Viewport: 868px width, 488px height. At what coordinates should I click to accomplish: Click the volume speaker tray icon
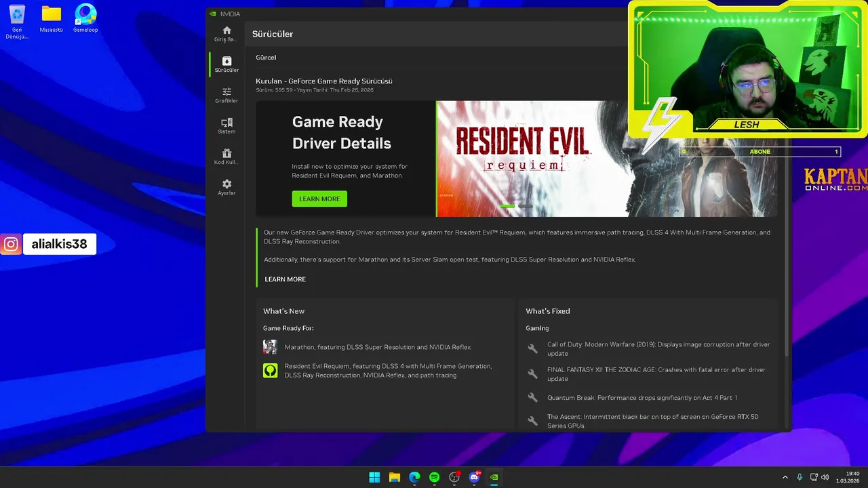(825, 477)
